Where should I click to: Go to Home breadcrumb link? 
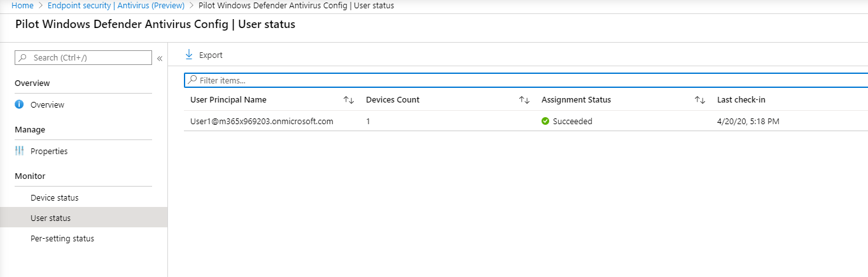tap(22, 5)
